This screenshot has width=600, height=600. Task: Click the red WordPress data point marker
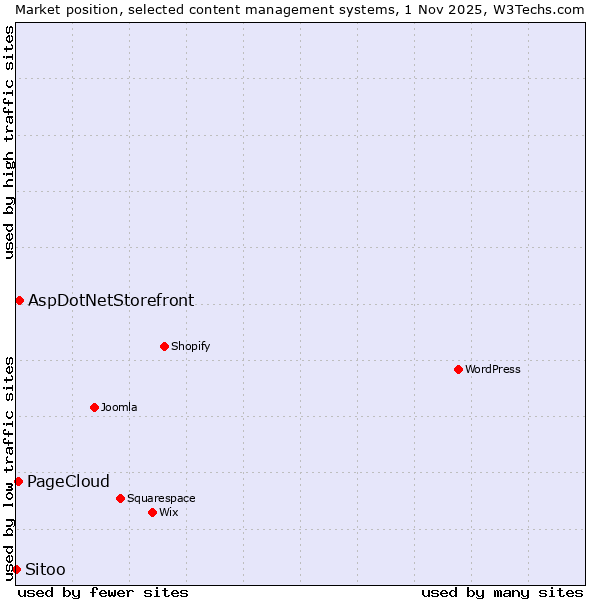pos(458,369)
